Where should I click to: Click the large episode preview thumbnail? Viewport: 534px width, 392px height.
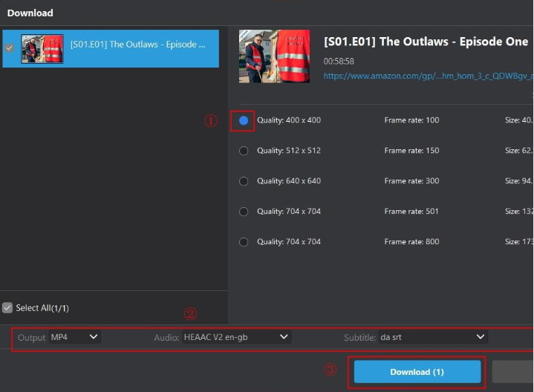point(274,56)
